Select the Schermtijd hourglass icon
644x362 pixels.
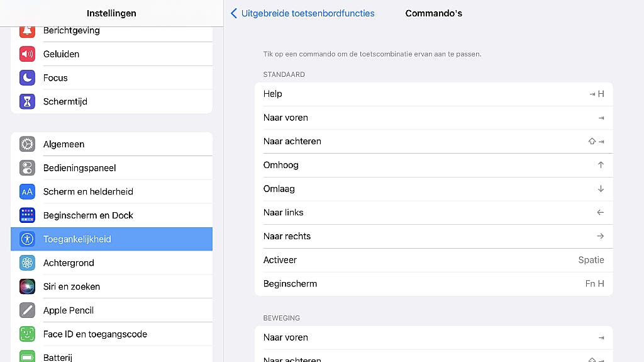(x=27, y=101)
